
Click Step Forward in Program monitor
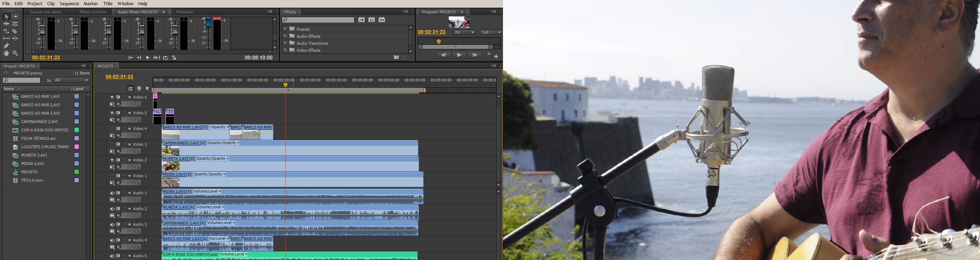tap(474, 55)
